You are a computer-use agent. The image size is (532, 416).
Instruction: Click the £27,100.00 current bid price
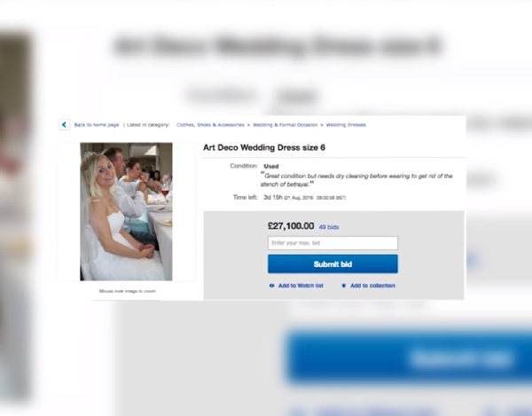pyautogui.click(x=291, y=226)
